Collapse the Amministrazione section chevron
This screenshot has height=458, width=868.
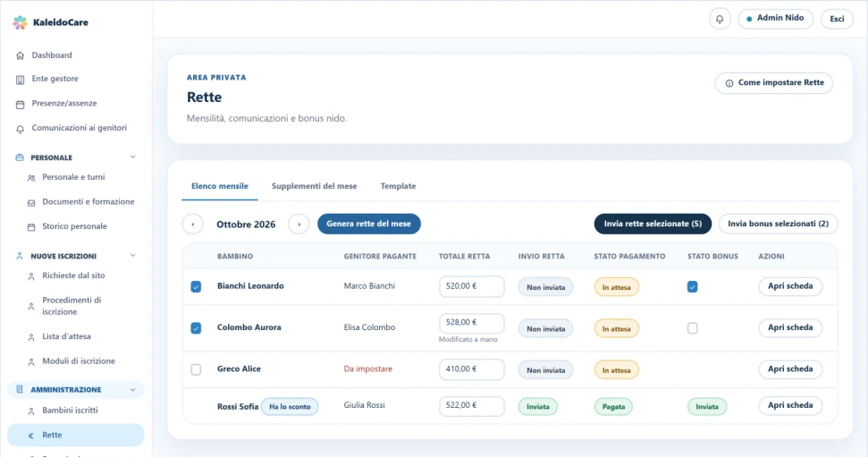(133, 390)
